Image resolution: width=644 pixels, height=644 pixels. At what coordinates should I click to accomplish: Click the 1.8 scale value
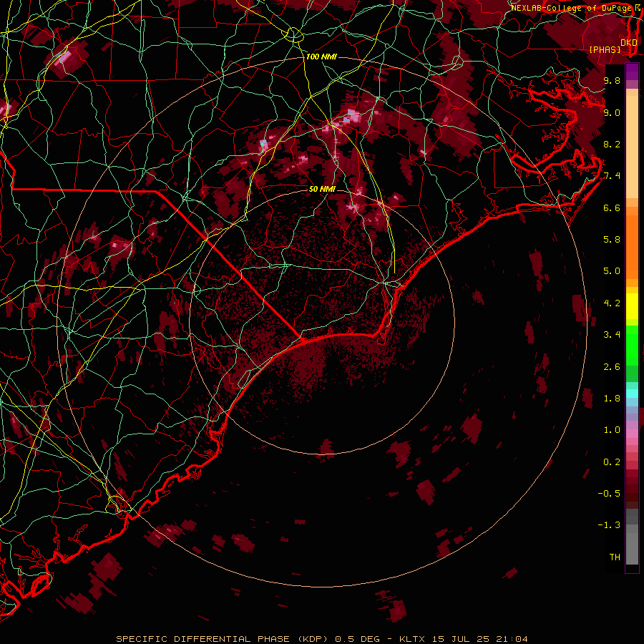click(x=612, y=399)
